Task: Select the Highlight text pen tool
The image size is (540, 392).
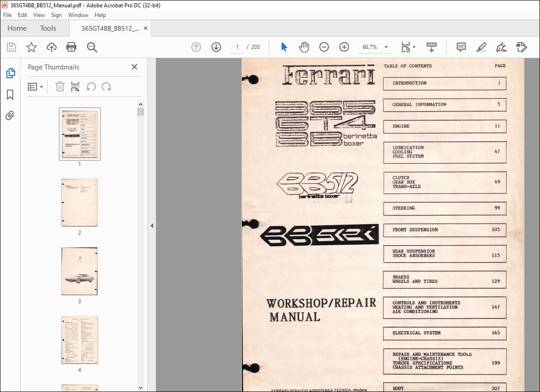Action: click(481, 47)
